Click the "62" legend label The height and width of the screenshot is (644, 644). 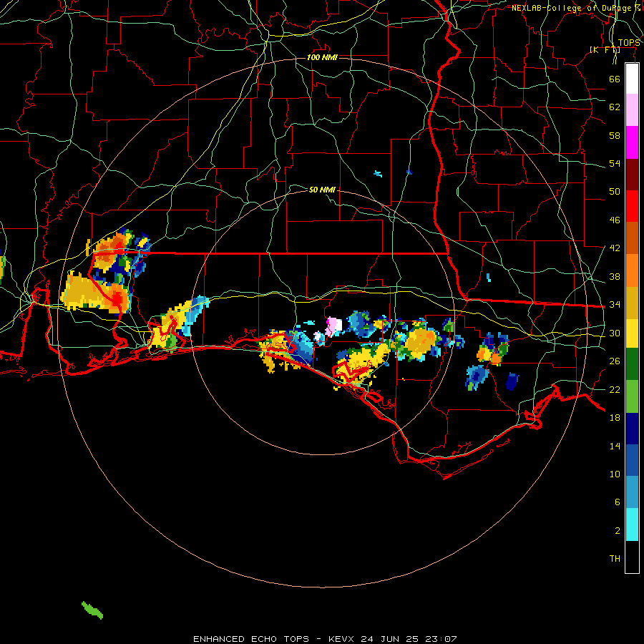[x=615, y=107]
